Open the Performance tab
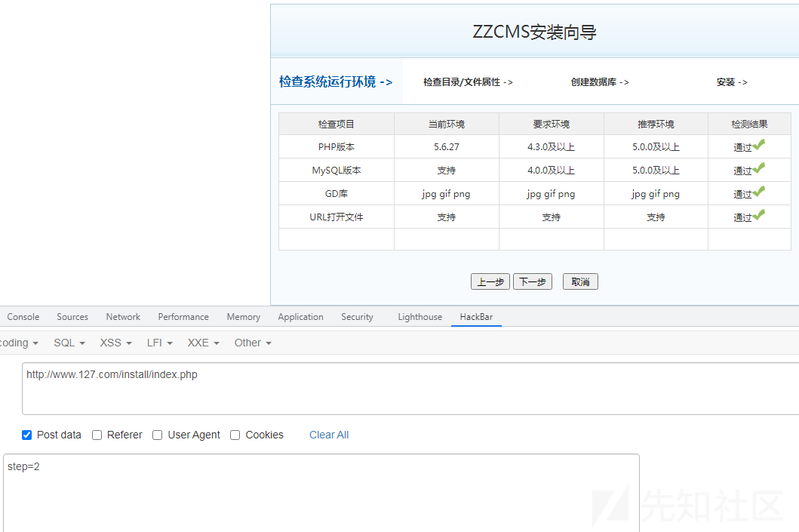The height and width of the screenshot is (532, 799). [183, 317]
